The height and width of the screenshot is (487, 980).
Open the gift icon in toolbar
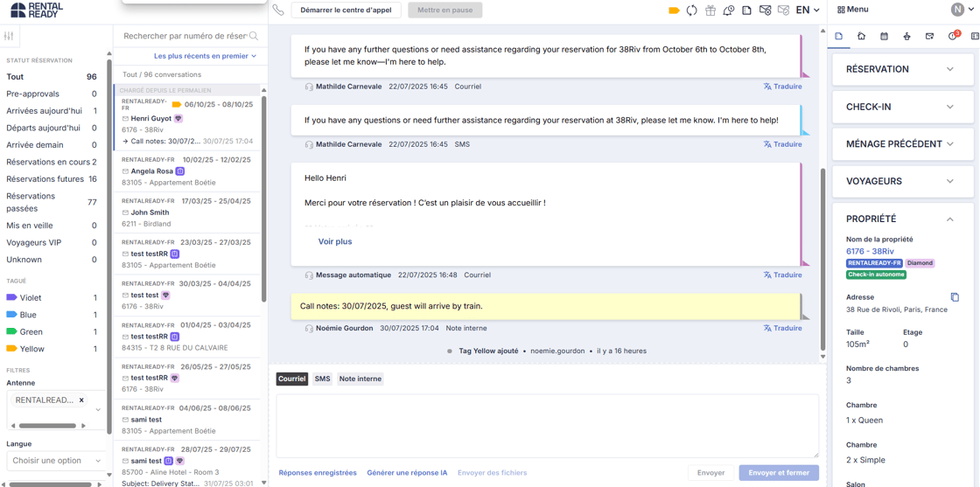click(710, 10)
